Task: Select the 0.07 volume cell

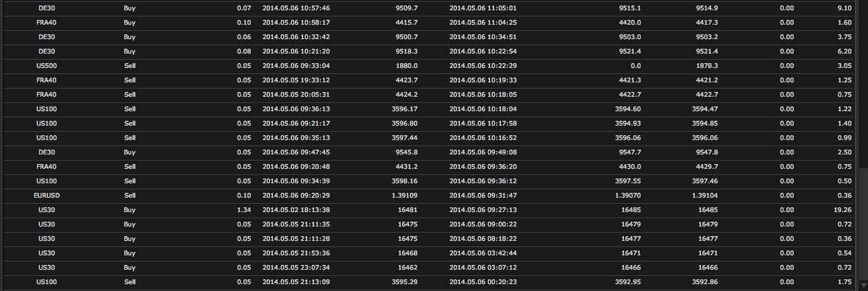Action: [x=243, y=8]
